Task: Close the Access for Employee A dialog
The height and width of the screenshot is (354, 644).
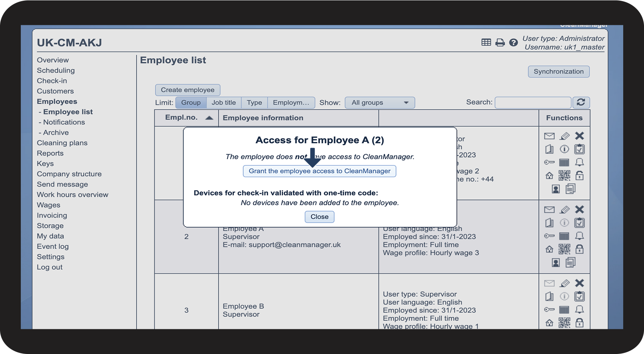Action: (320, 217)
